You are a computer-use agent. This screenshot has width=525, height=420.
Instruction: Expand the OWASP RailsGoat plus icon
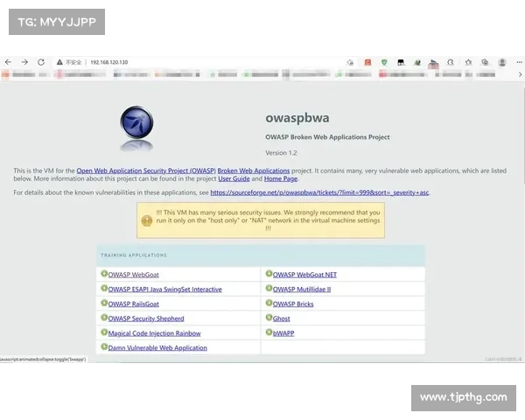click(104, 303)
